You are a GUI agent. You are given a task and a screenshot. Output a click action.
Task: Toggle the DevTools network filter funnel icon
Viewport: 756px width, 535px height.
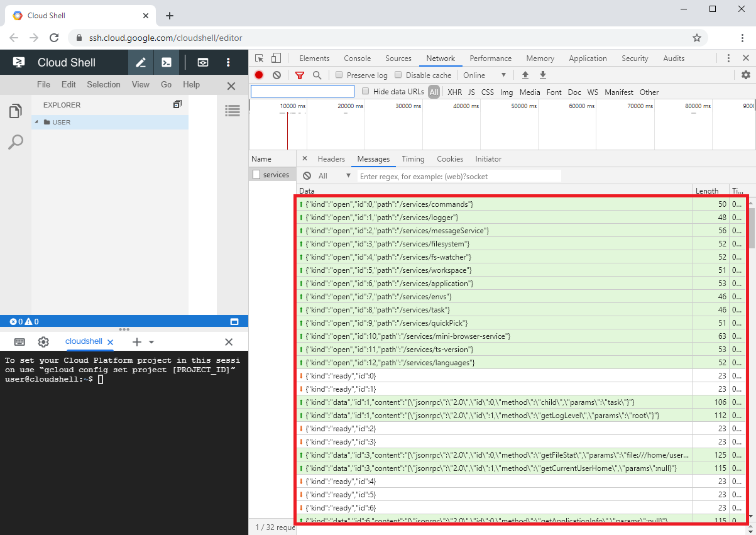point(300,75)
